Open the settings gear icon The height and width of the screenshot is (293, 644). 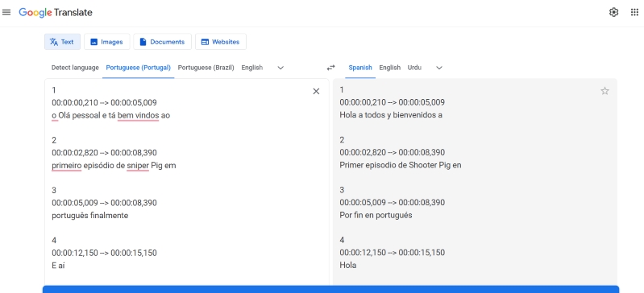coord(613,12)
